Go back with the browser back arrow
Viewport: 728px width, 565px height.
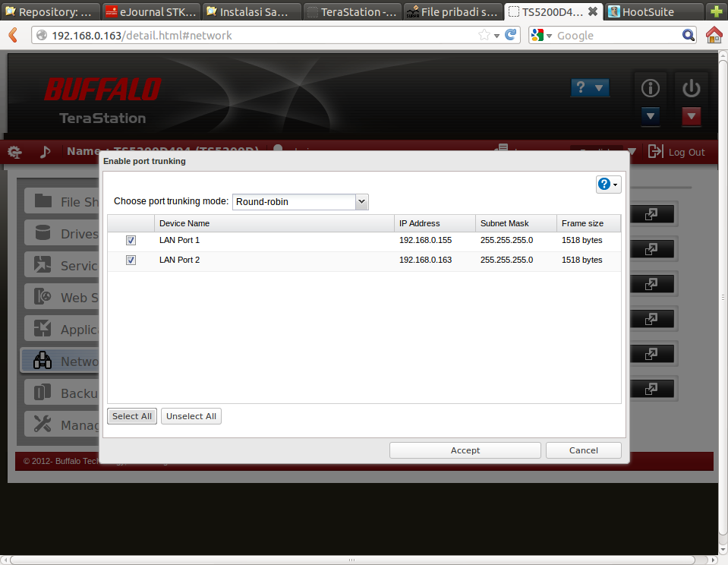pos(13,35)
